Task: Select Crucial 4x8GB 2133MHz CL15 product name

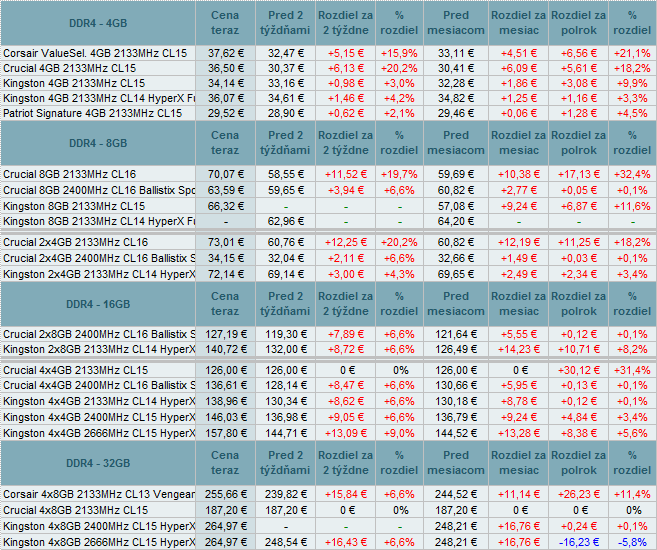Action: point(75,510)
